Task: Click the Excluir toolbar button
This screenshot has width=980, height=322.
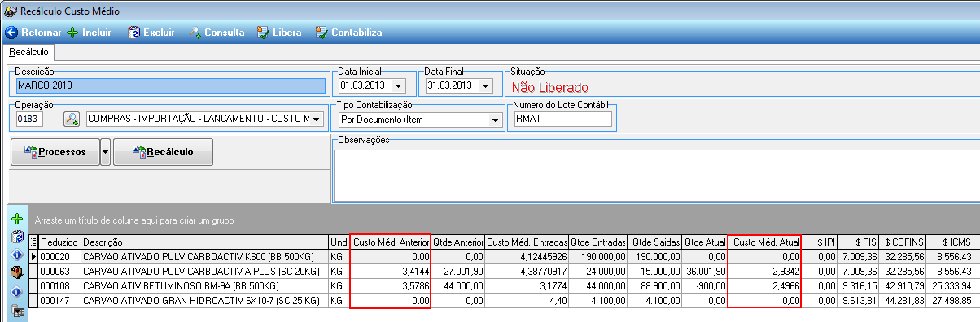Action: pyautogui.click(x=151, y=33)
